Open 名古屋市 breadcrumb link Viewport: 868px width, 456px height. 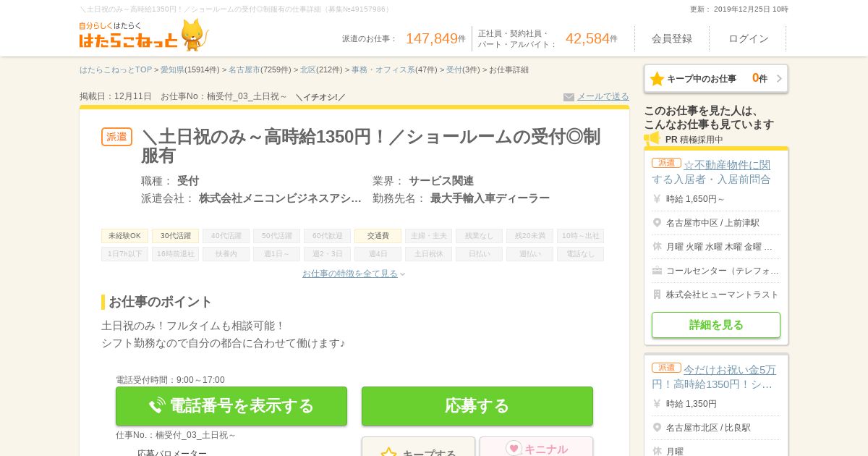[244, 70]
